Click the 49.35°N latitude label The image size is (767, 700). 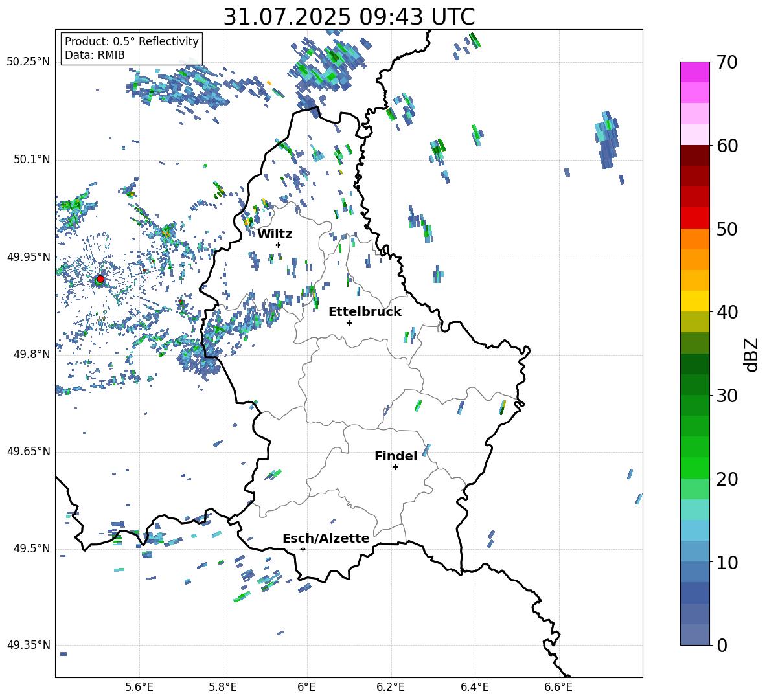click(x=29, y=645)
